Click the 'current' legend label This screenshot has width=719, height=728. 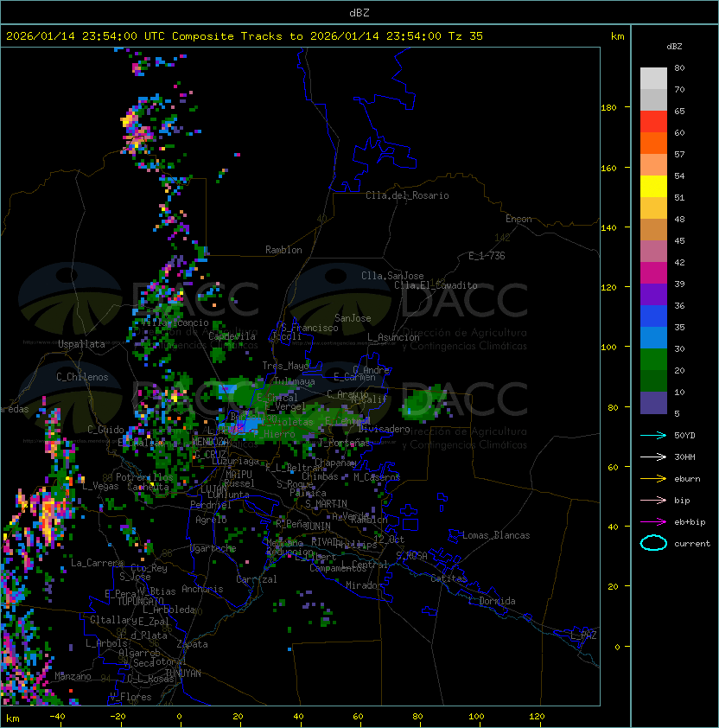pyautogui.click(x=692, y=544)
